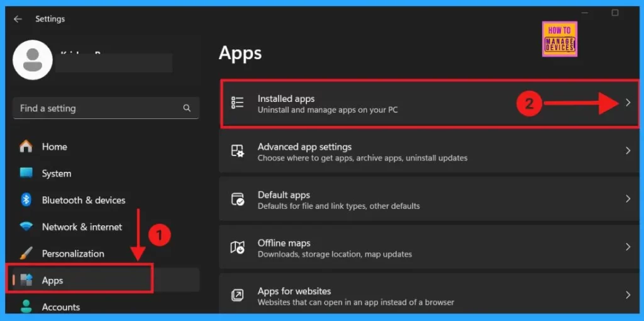This screenshot has width=644, height=321.
Task: Focus the Find a setting search box
Action: (97, 108)
